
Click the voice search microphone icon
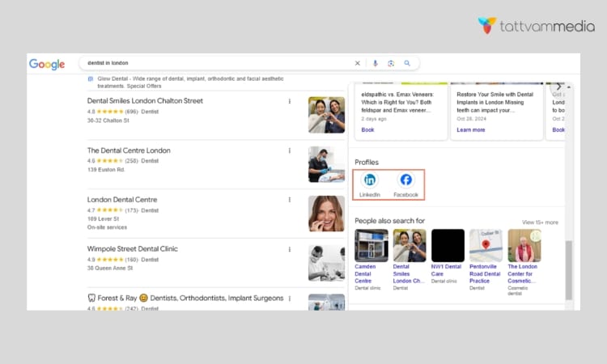pyautogui.click(x=375, y=63)
